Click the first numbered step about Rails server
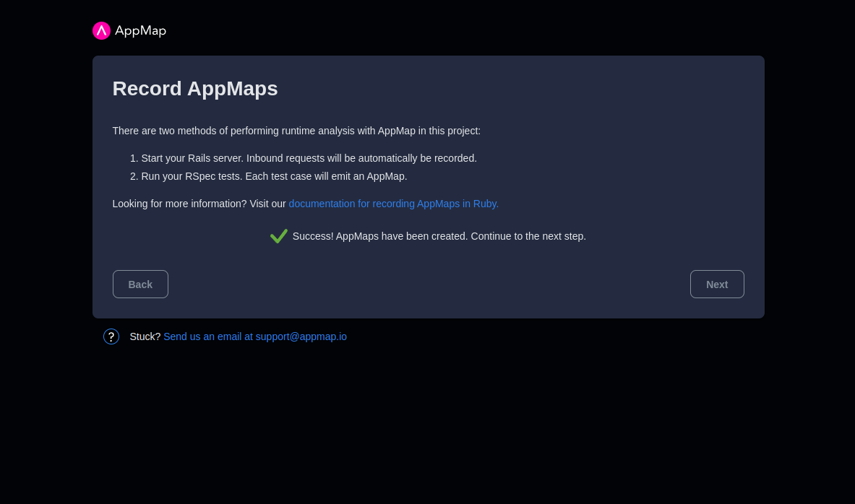This screenshot has height=504, width=855. point(309,158)
